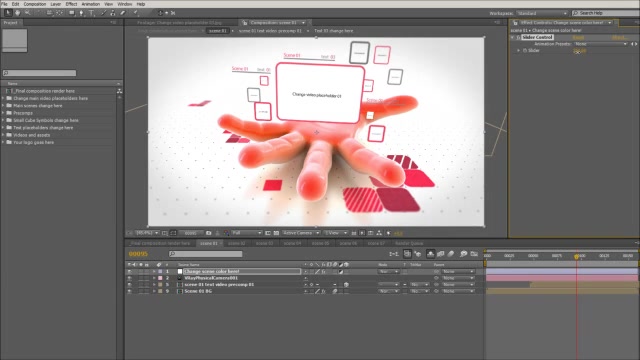This screenshot has width=640, height=360.
Task: Open the Composition menu
Action: (35, 4)
